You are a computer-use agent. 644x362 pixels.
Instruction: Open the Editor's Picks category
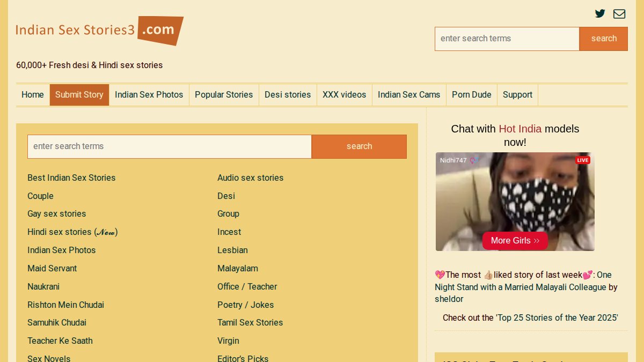point(243,358)
